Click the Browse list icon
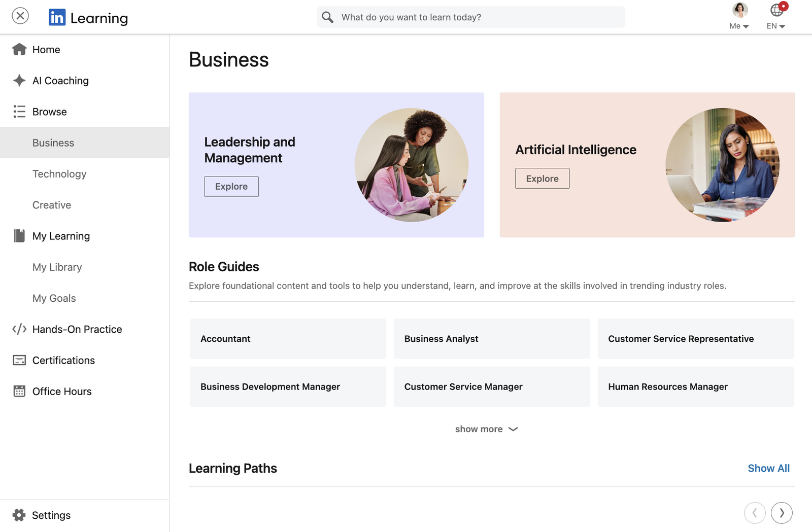 (19, 112)
